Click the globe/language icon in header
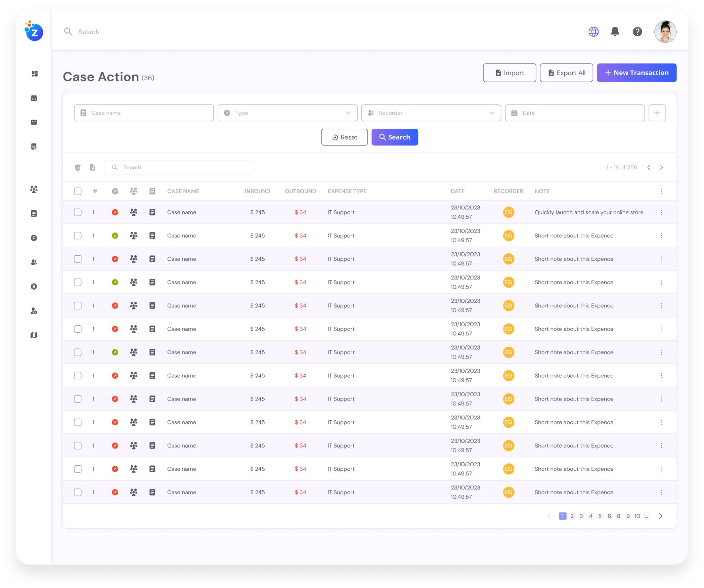Viewport: 704px width, 588px height. (x=595, y=31)
